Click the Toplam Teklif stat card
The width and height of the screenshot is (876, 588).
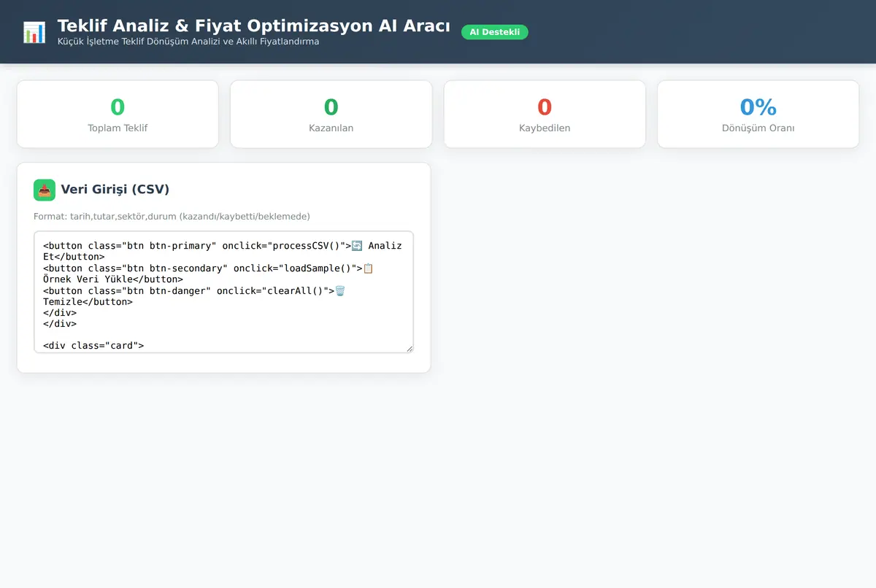(118, 114)
